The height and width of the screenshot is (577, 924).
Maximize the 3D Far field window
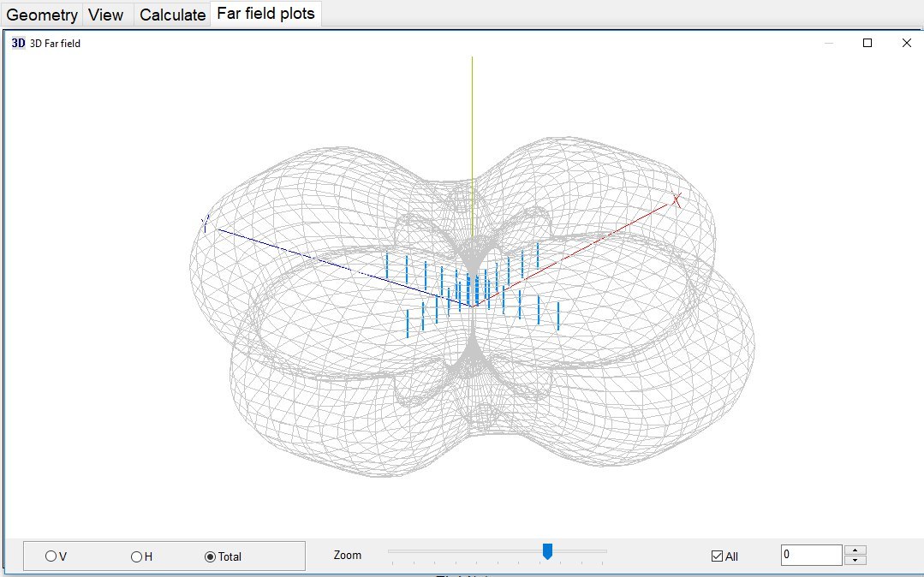tap(867, 43)
